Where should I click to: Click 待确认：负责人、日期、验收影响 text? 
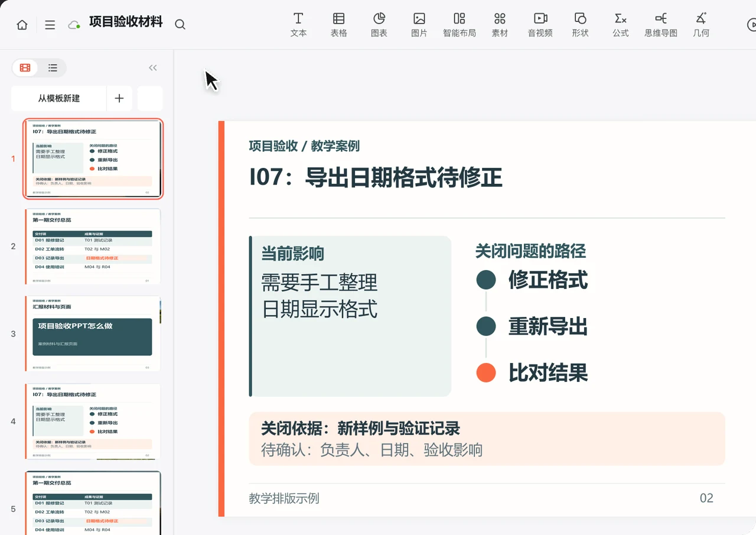click(372, 450)
